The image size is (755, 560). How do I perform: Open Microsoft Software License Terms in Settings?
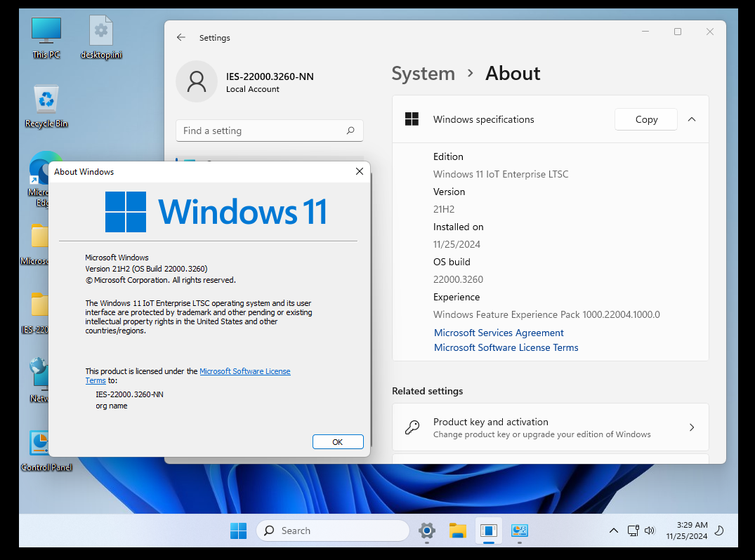pos(506,347)
